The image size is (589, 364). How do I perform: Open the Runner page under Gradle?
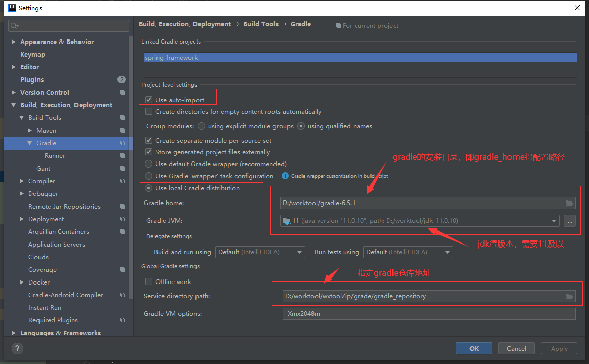pyautogui.click(x=55, y=155)
